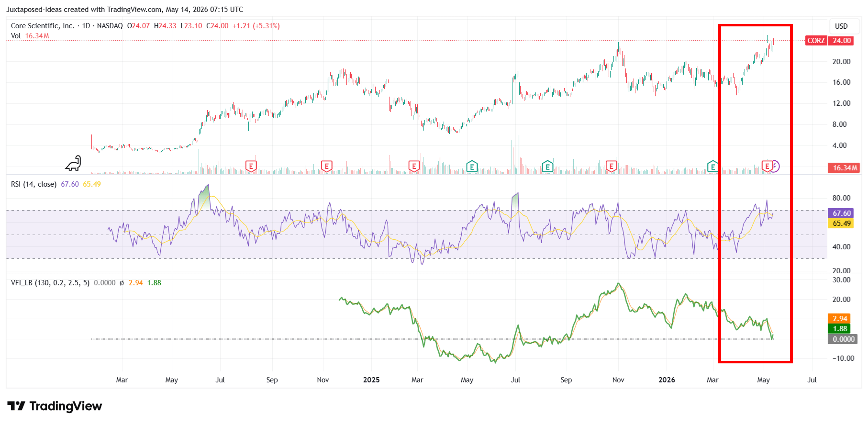Open the red earnings marker at May 2026

(x=767, y=166)
